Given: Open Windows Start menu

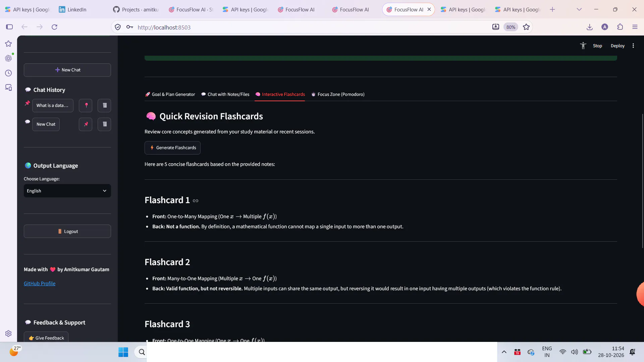Looking at the screenshot, I should (x=123, y=352).
